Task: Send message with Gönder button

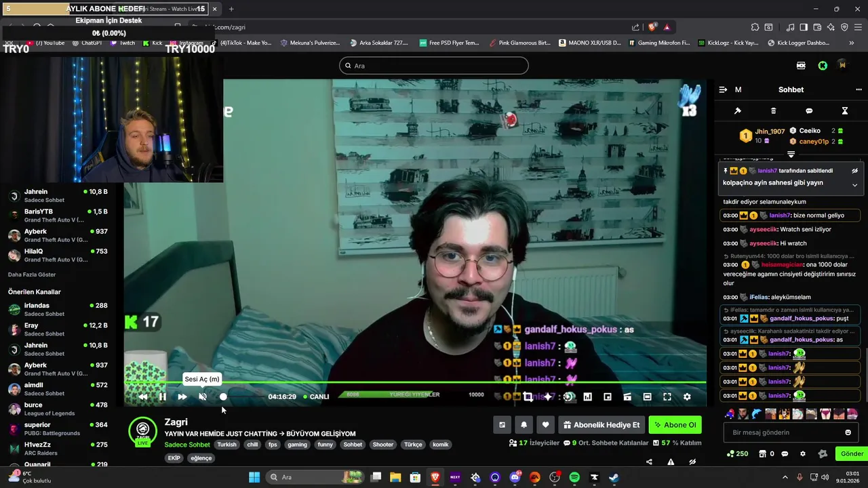Action: click(852, 453)
